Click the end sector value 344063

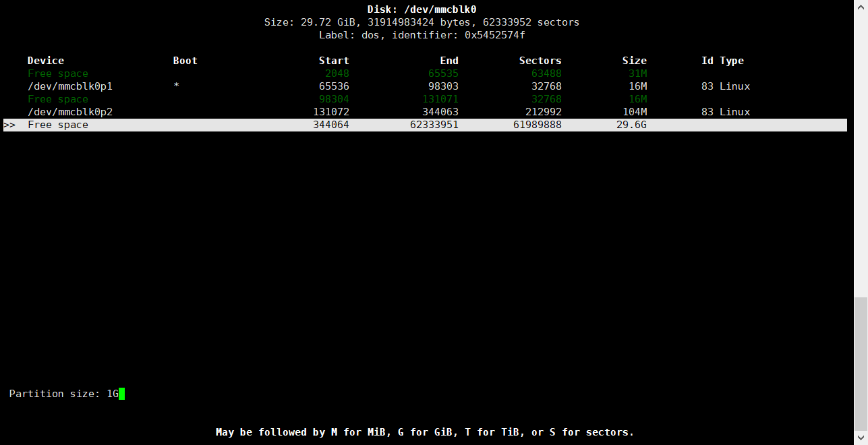coord(440,112)
